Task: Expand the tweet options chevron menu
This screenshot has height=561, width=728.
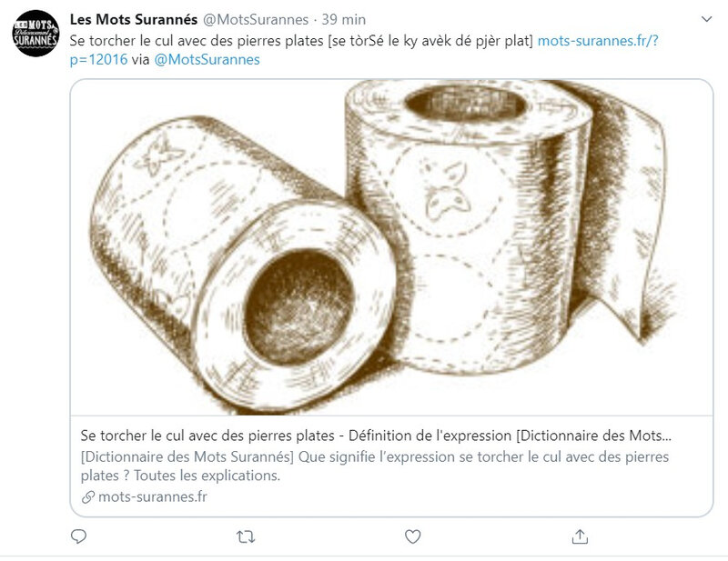Action: (x=707, y=18)
